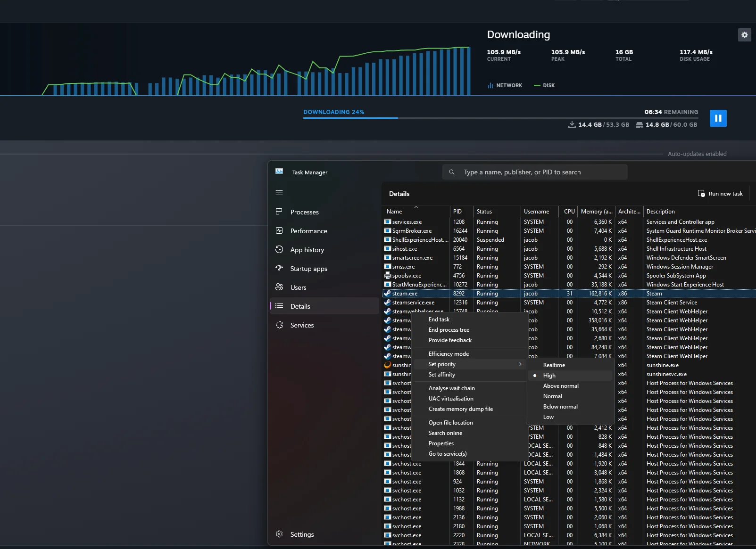Expand the Set priority submenu arrow
The width and height of the screenshot is (756, 549).
pyautogui.click(x=520, y=364)
